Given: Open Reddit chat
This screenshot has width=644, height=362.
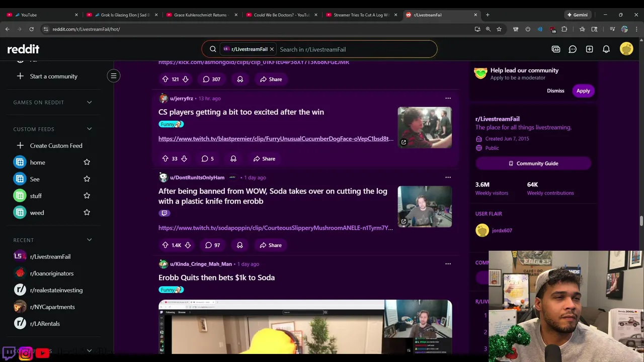Looking at the screenshot, I should pyautogui.click(x=573, y=49).
